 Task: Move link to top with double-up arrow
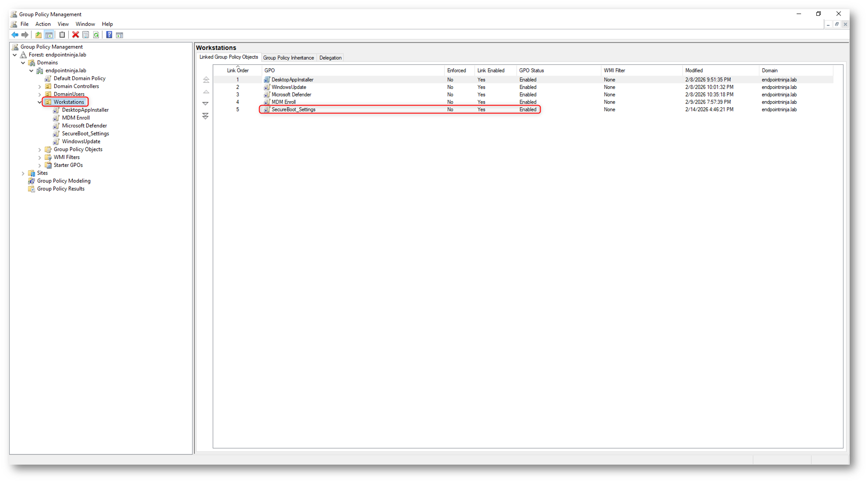click(x=206, y=80)
